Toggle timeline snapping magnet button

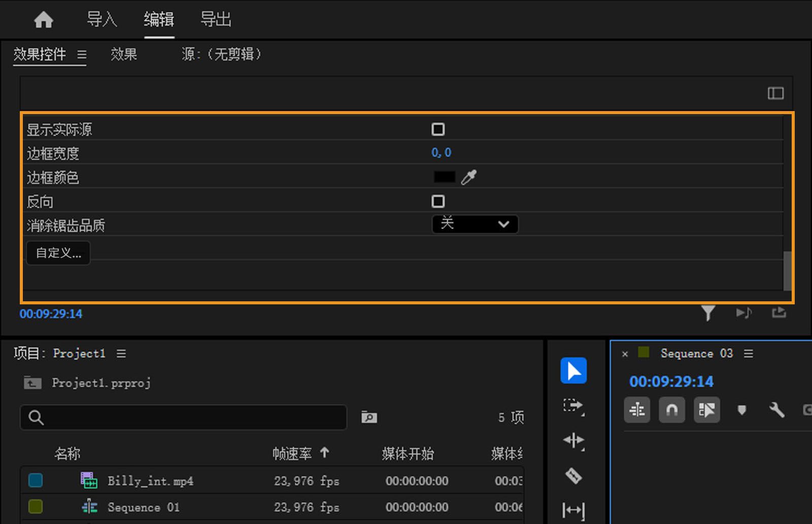coord(672,410)
